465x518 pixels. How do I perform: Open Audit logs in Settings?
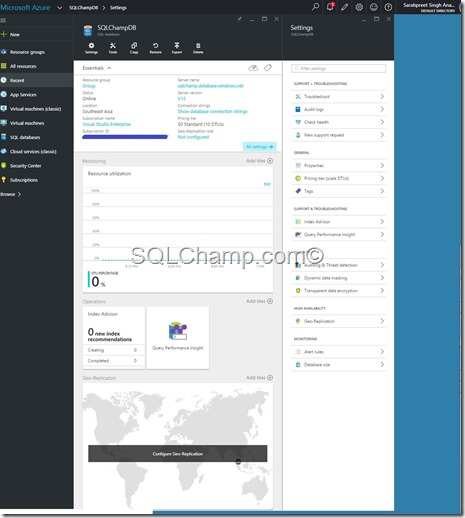pyautogui.click(x=338, y=109)
